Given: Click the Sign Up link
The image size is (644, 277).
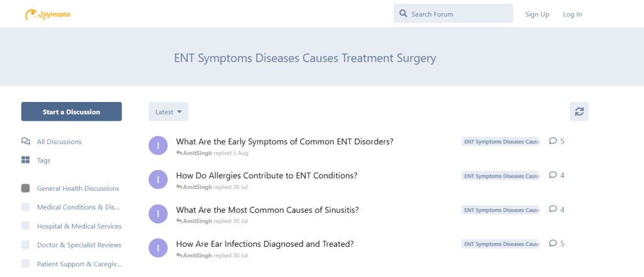Looking at the screenshot, I should pyautogui.click(x=536, y=14).
